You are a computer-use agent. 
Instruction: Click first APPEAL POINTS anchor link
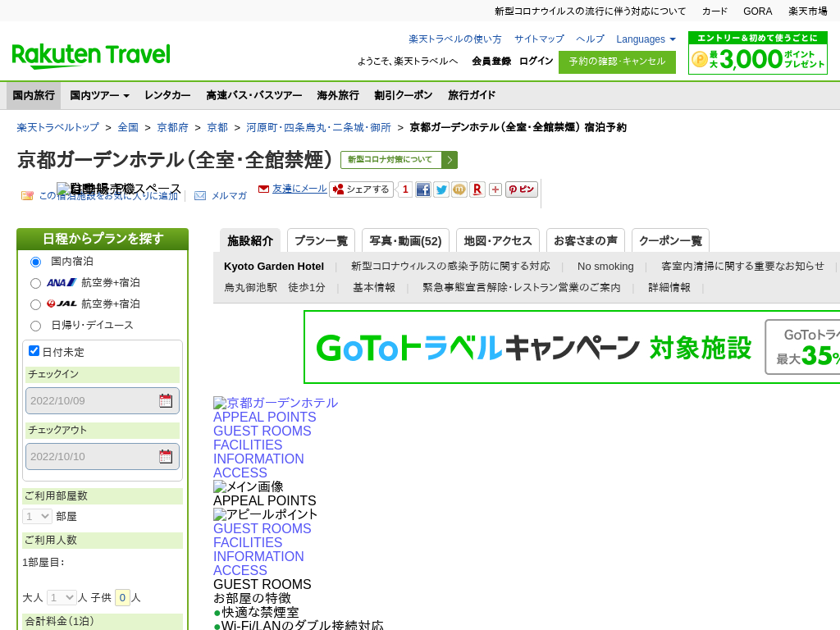tap(265, 417)
